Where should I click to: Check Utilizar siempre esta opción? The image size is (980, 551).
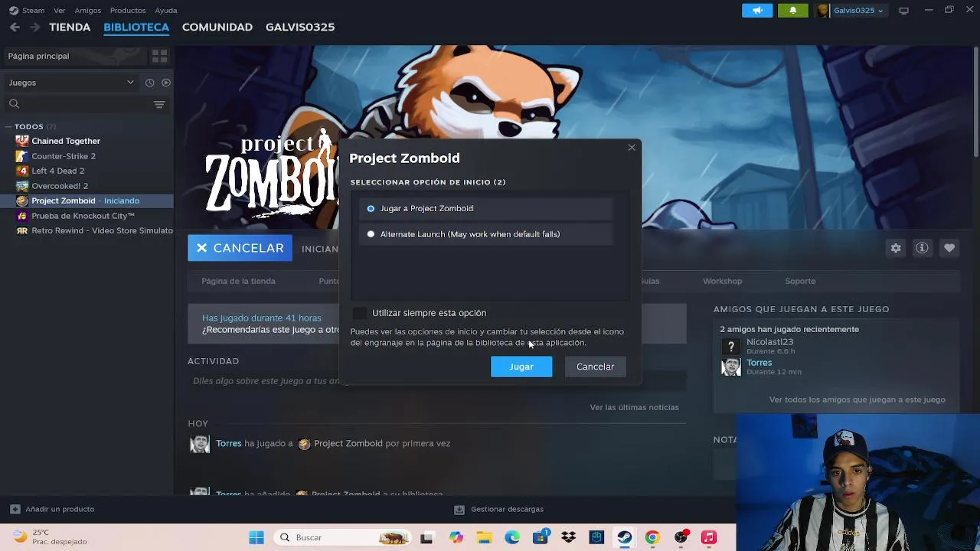pyautogui.click(x=359, y=313)
